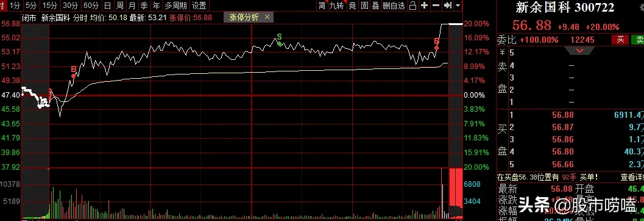Screen dimensions: 644x221
Task: Toggle 简 simplified view mode
Action: (322, 5)
